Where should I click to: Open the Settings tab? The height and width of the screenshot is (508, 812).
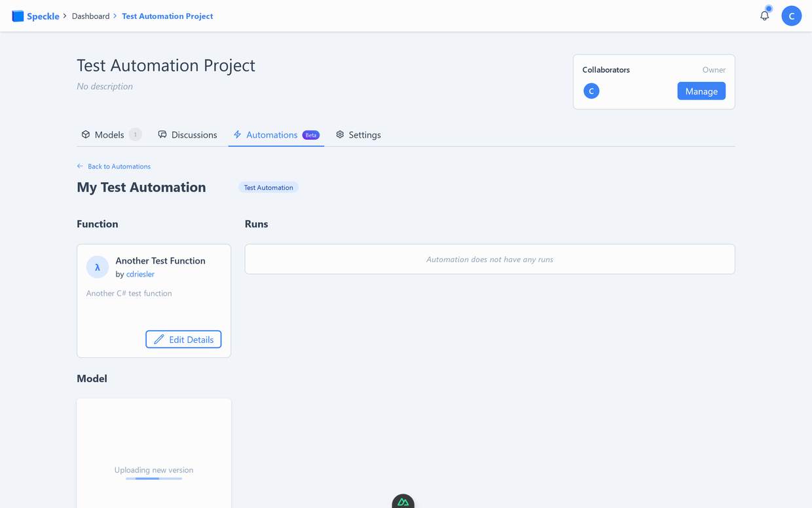(x=364, y=134)
